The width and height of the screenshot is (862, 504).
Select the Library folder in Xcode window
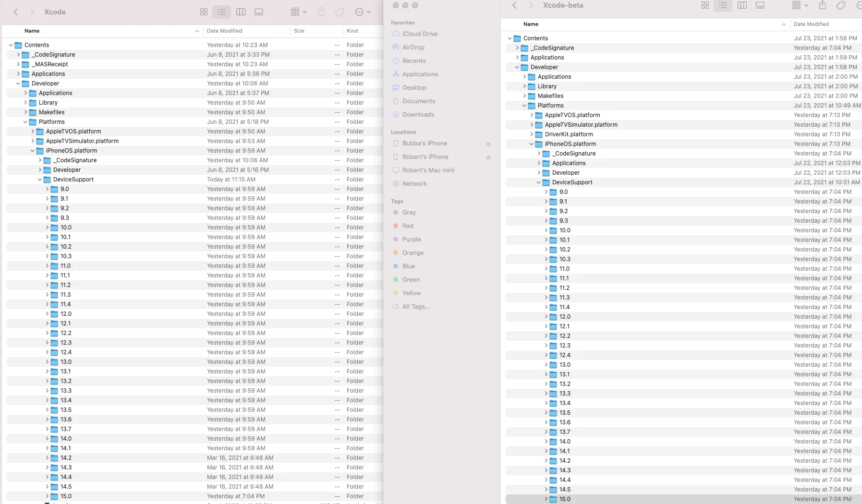[194, 103]
